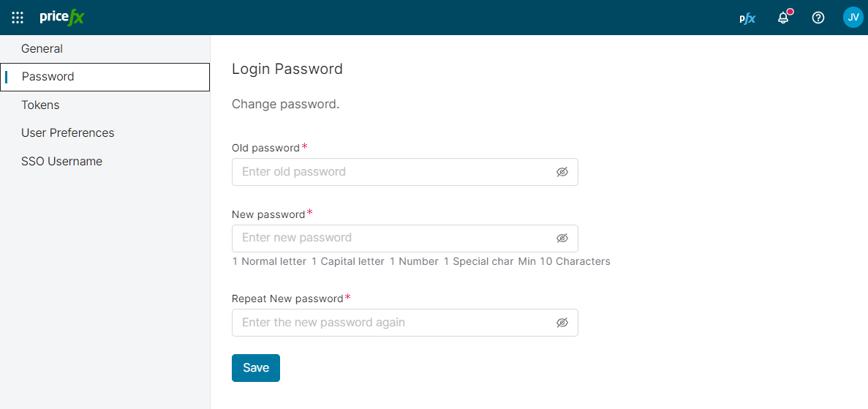Focus the repeat new password field
This screenshot has width=868, height=409.
[391, 323]
